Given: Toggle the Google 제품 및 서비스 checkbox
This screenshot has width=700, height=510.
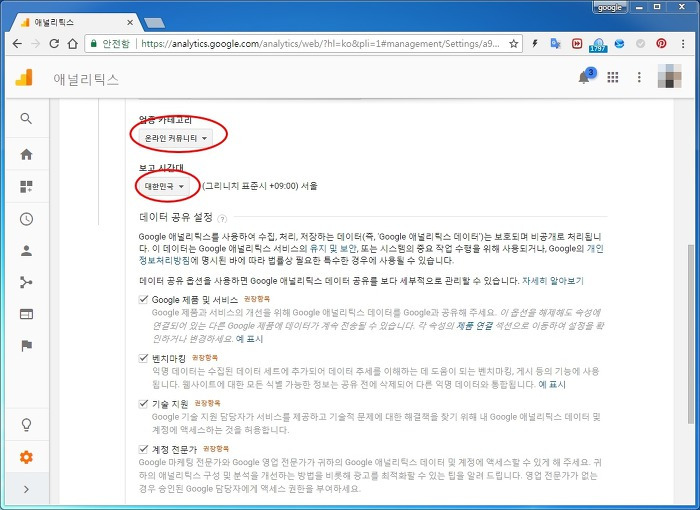Looking at the screenshot, I should [x=143, y=299].
